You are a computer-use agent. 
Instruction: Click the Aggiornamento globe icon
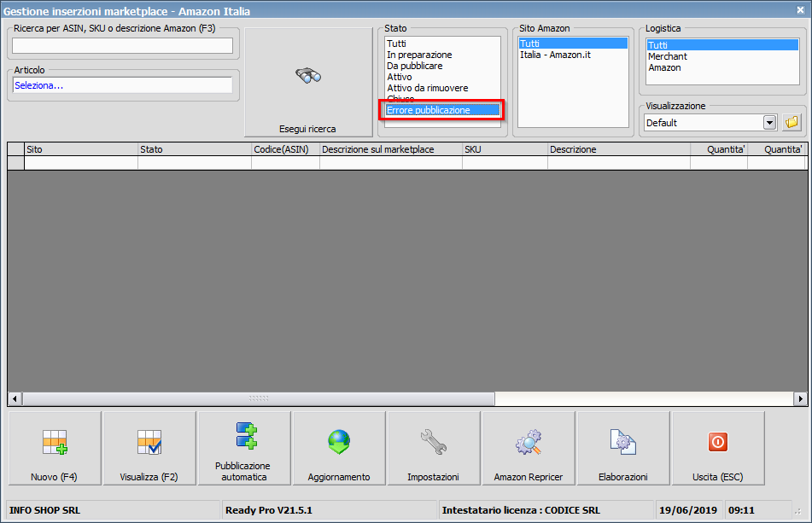(x=339, y=442)
